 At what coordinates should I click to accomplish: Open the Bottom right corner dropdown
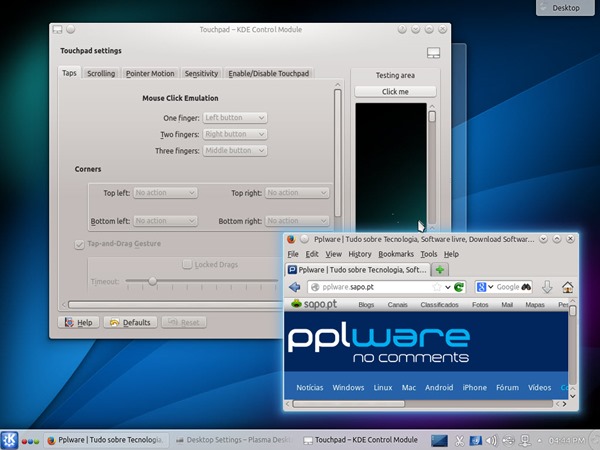[x=297, y=221]
